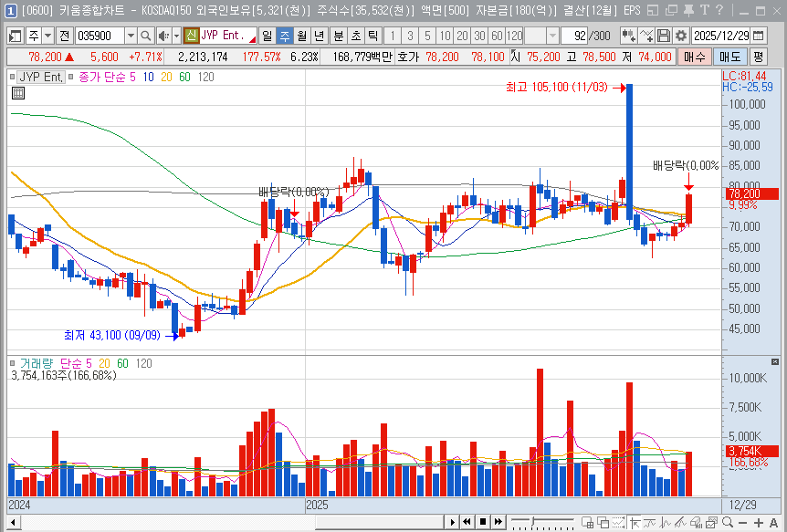Open the data grid icon under JYP Ent.
787x532 pixels.
tap(18, 93)
